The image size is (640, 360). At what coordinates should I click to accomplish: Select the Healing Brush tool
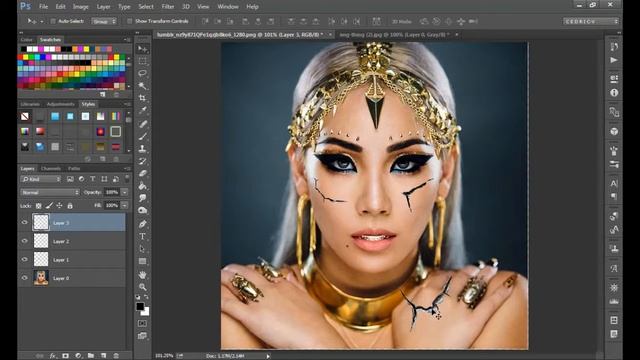click(142, 124)
